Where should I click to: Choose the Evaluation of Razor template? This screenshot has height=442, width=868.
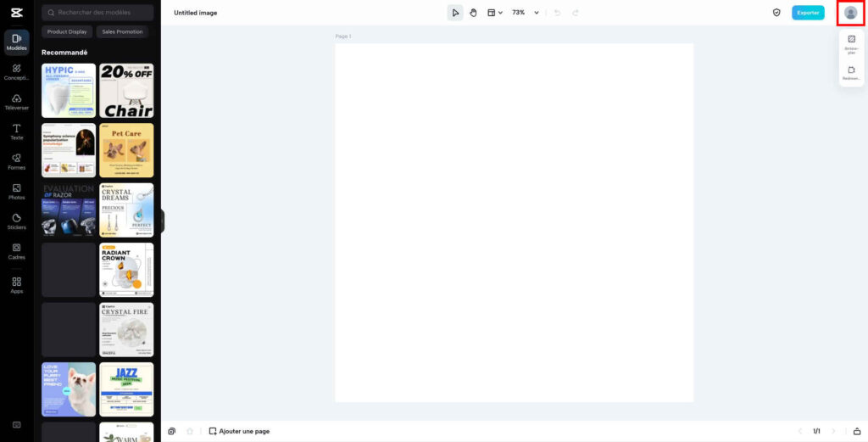pyautogui.click(x=69, y=210)
